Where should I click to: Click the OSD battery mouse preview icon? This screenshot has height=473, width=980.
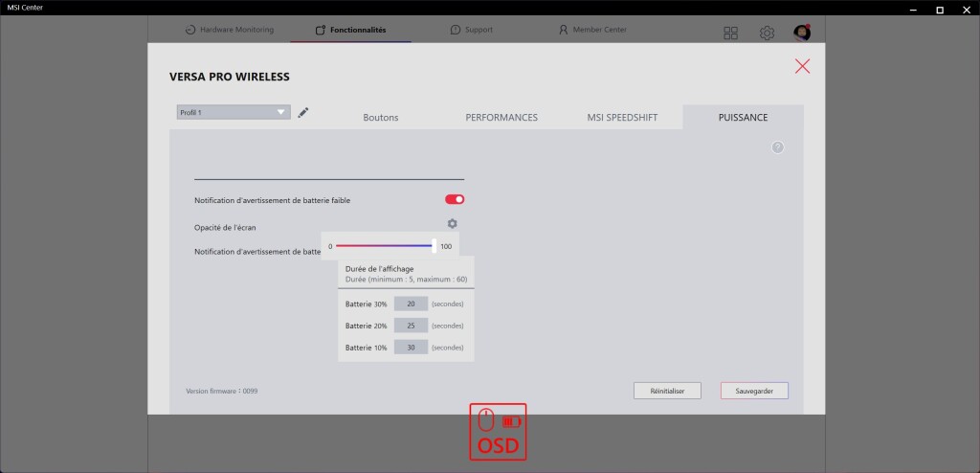[x=498, y=432]
